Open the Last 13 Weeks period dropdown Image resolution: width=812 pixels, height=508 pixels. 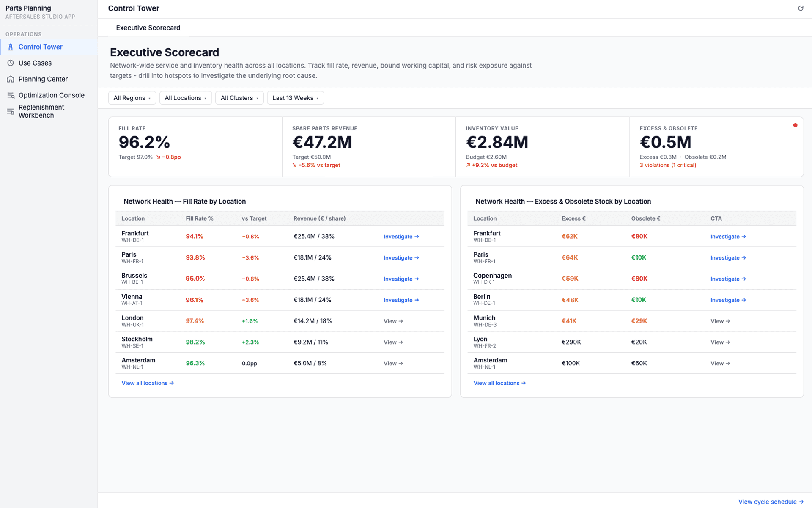click(296, 98)
